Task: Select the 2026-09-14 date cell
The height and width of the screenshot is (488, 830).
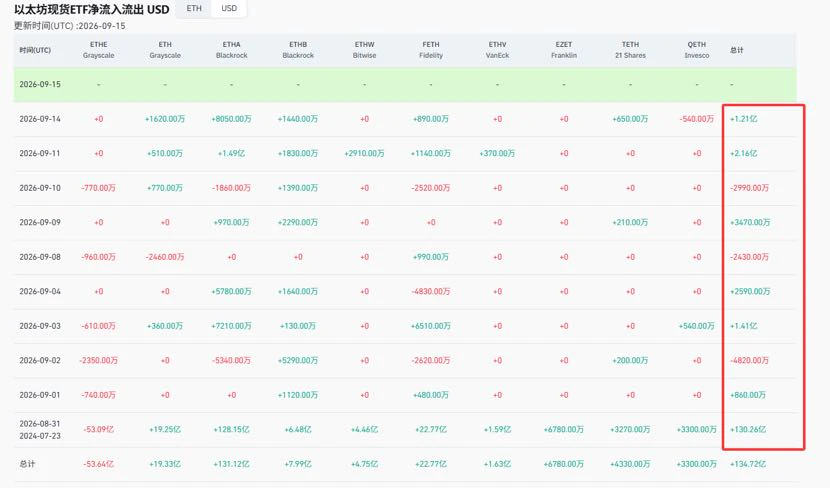Action: (x=40, y=119)
